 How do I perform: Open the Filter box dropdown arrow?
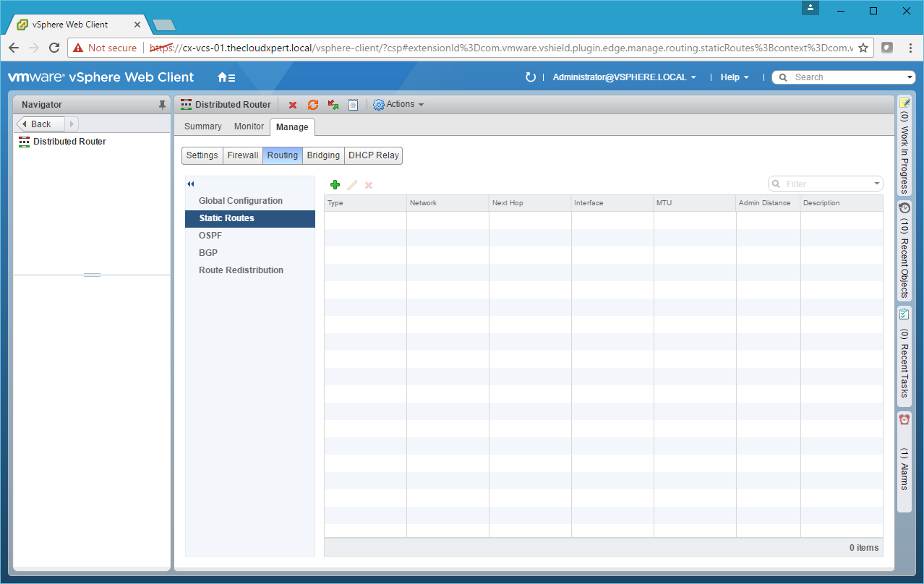pos(877,184)
